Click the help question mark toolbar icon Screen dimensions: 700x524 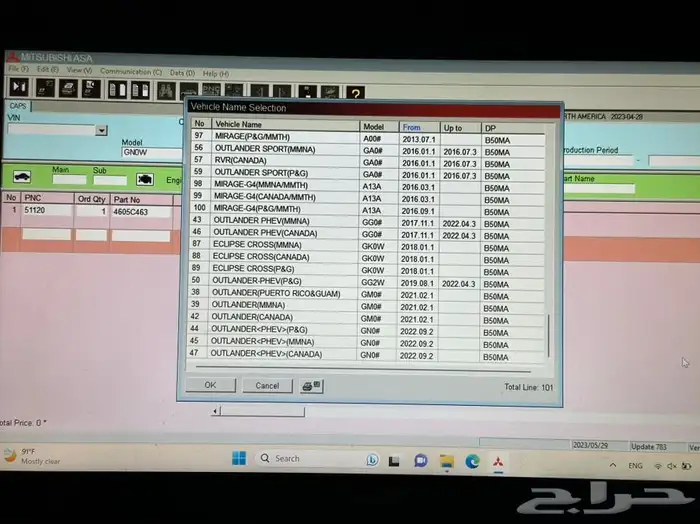355,91
